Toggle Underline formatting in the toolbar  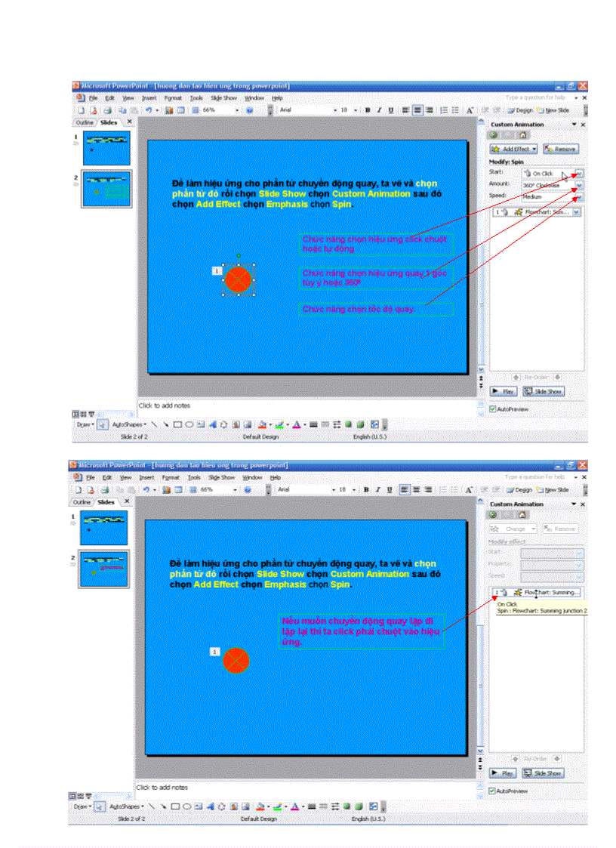pos(390,109)
